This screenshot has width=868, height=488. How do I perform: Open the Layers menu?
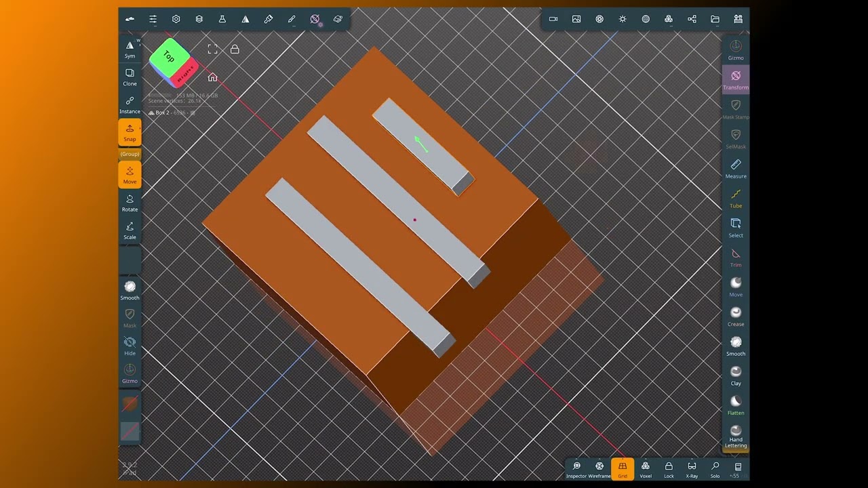(199, 19)
